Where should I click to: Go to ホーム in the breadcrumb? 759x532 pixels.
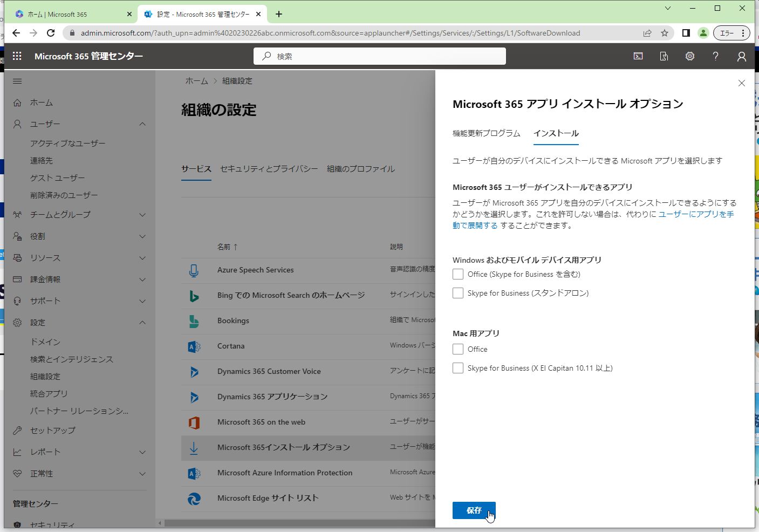[196, 81]
